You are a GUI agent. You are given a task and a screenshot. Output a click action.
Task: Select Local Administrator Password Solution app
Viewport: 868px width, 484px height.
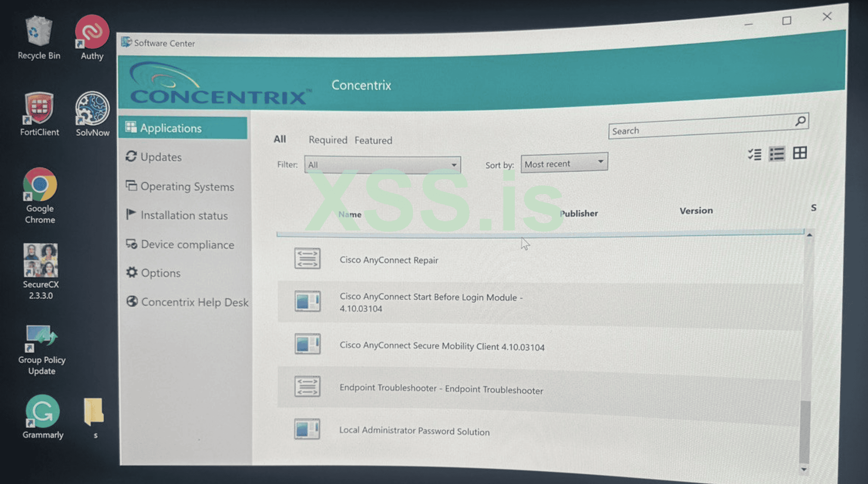[414, 431]
